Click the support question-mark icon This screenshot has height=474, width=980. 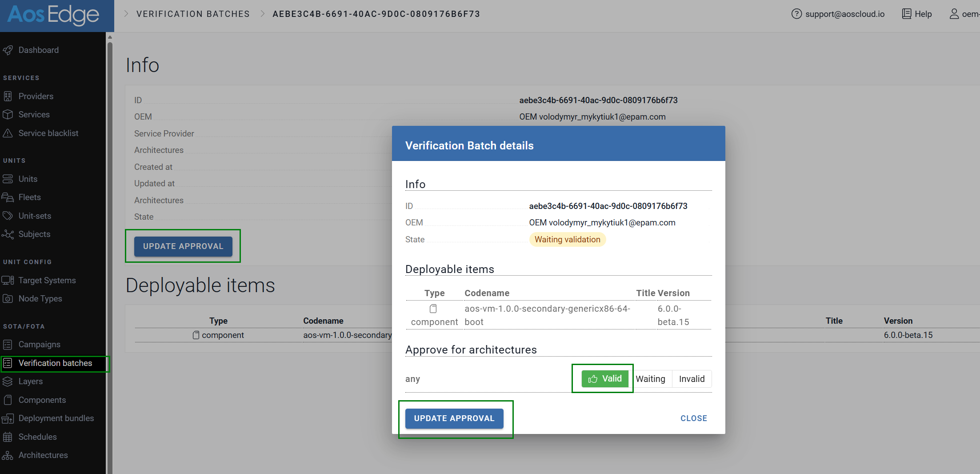pos(796,14)
